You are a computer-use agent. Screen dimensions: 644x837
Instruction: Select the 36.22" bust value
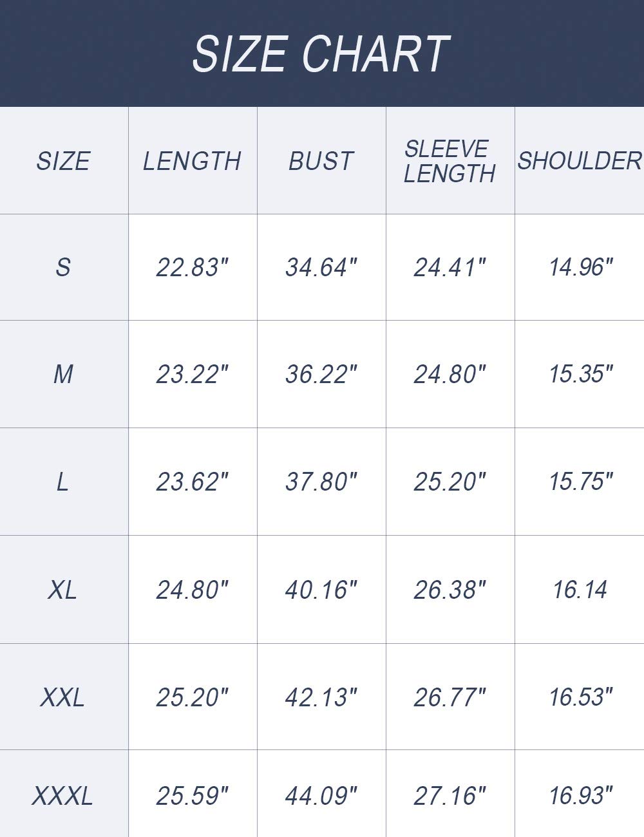coord(321,374)
